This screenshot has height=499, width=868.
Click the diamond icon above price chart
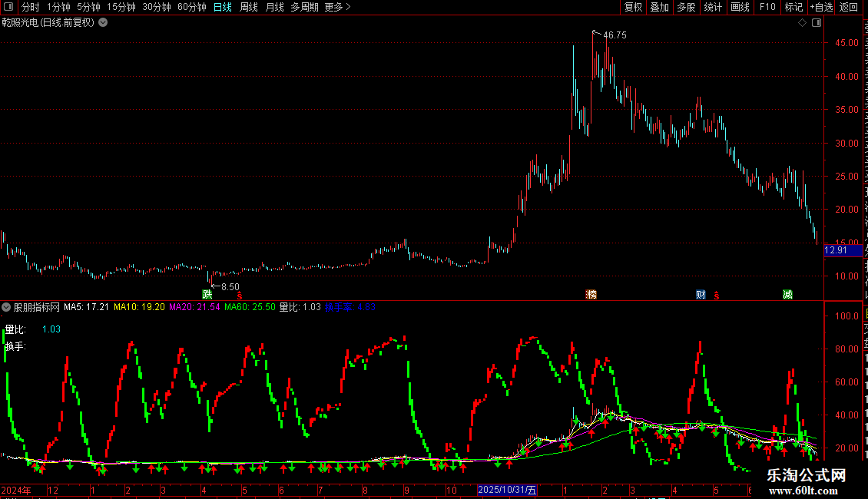pos(802,23)
